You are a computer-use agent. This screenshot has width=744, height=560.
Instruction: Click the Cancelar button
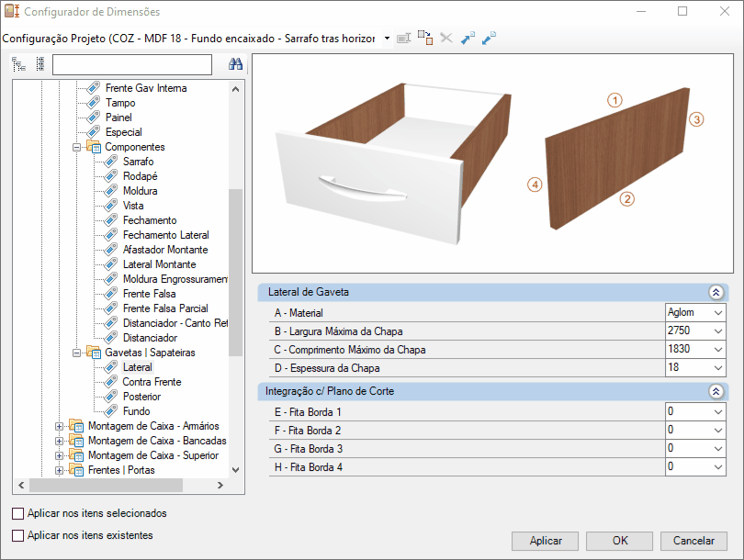[x=693, y=541]
